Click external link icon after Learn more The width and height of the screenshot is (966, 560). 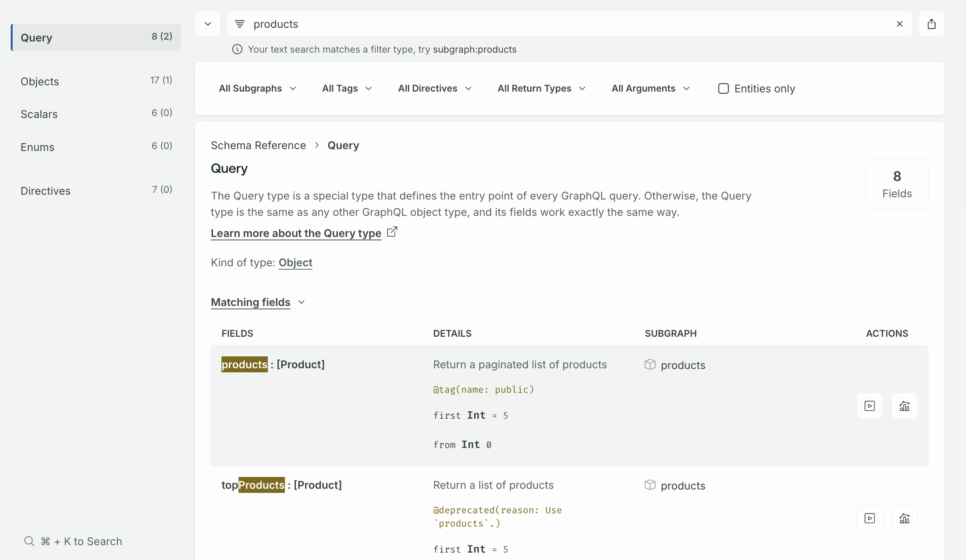pyautogui.click(x=392, y=231)
